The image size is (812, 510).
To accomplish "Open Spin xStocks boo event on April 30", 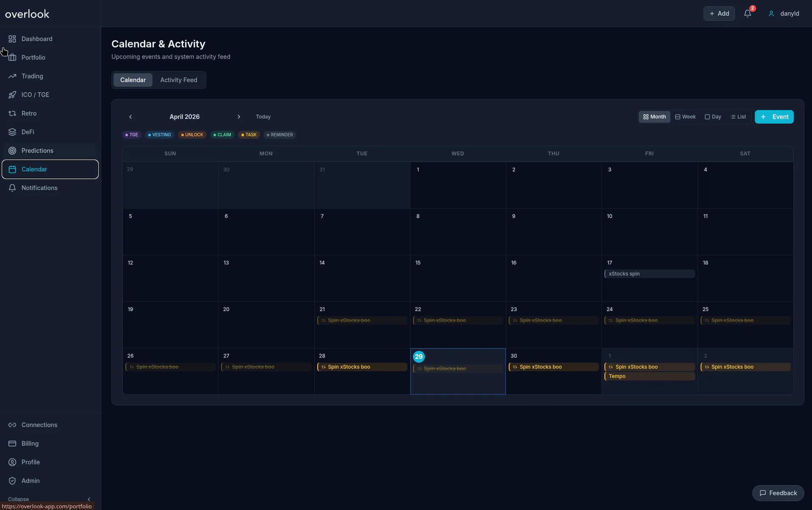I will coord(554,367).
